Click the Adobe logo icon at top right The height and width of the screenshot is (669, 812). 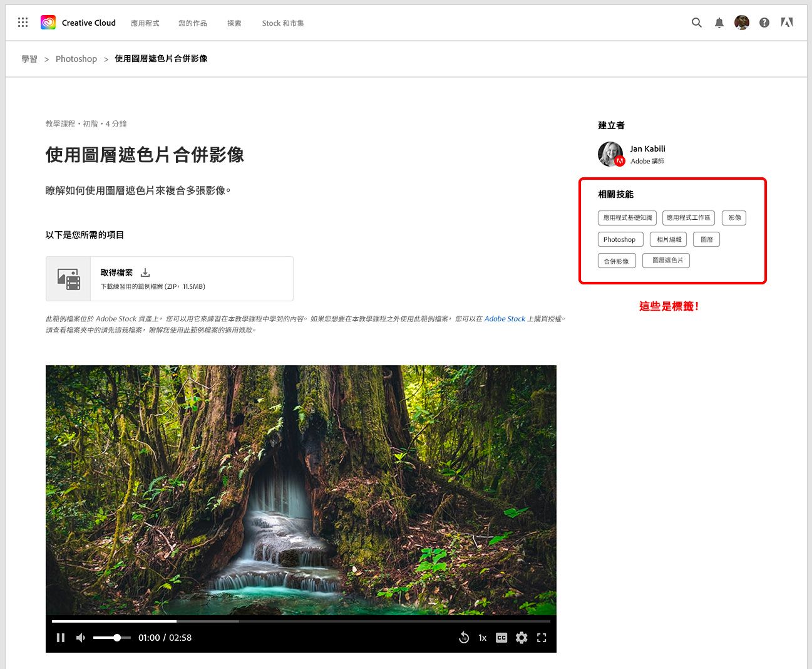tap(786, 22)
